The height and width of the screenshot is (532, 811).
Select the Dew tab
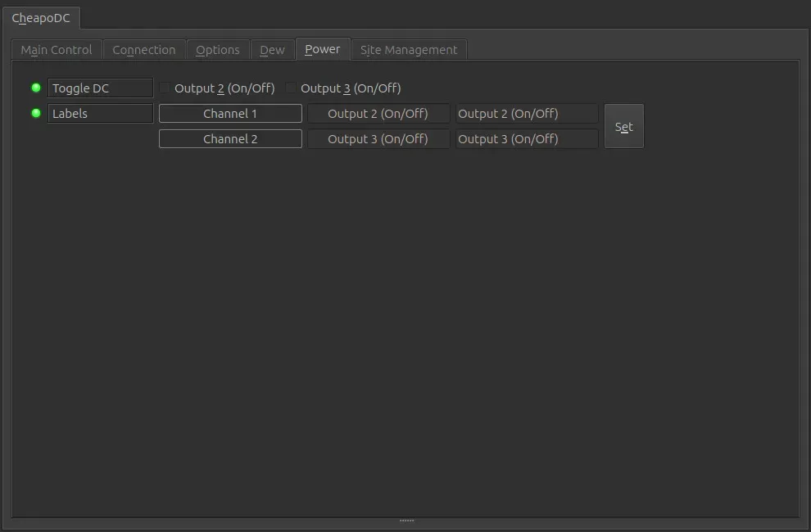[x=272, y=50]
